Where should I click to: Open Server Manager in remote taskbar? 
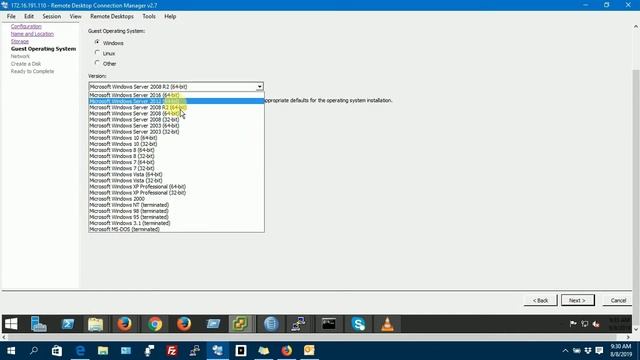tap(39, 324)
